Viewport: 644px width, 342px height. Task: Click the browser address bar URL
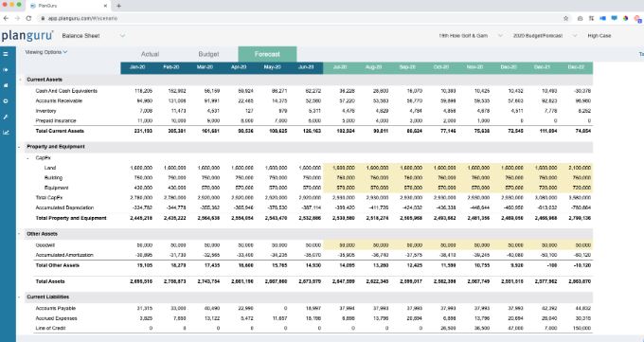(82, 18)
